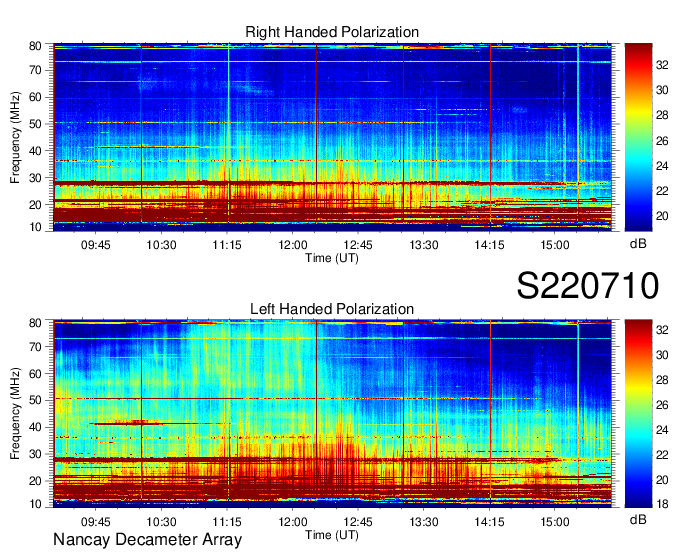Click the 70 MHz tick of Right Handed plot
Screen dimensions: 680x552
(x=35, y=70)
